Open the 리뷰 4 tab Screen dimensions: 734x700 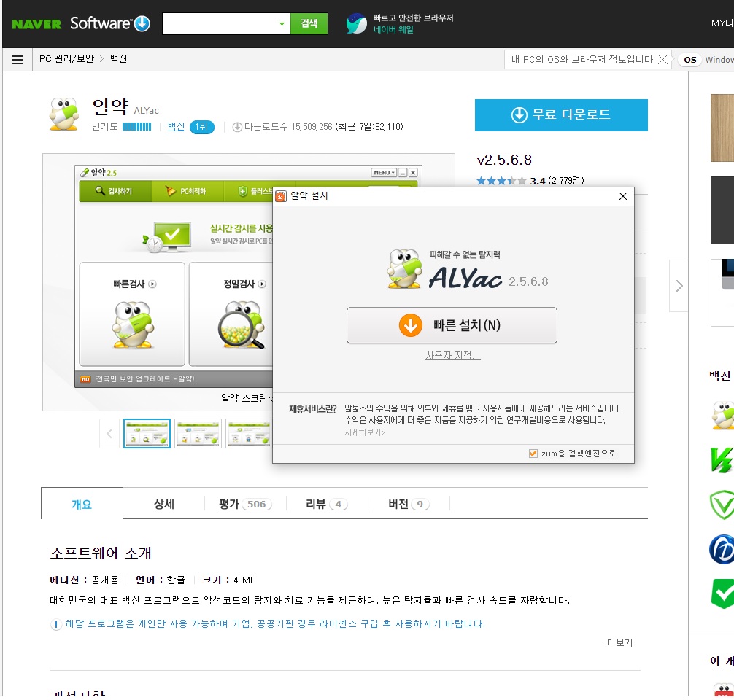point(327,504)
